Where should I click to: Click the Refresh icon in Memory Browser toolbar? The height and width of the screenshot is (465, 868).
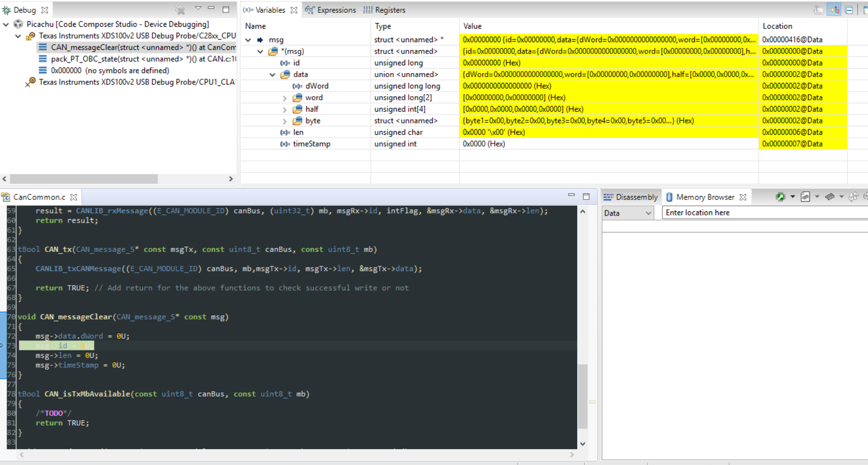865,196
